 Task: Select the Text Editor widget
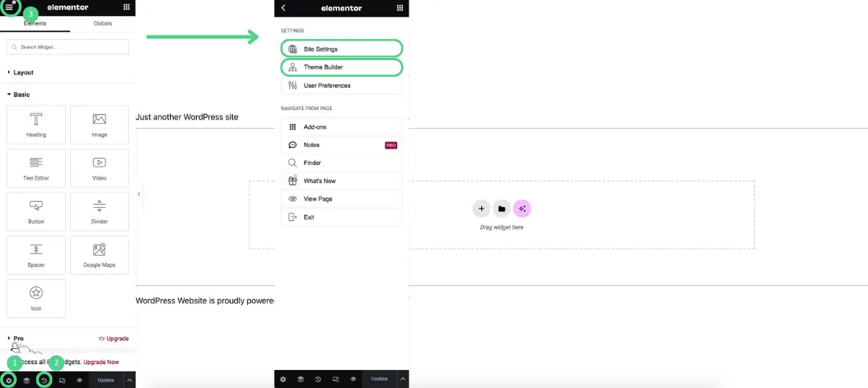click(x=36, y=169)
